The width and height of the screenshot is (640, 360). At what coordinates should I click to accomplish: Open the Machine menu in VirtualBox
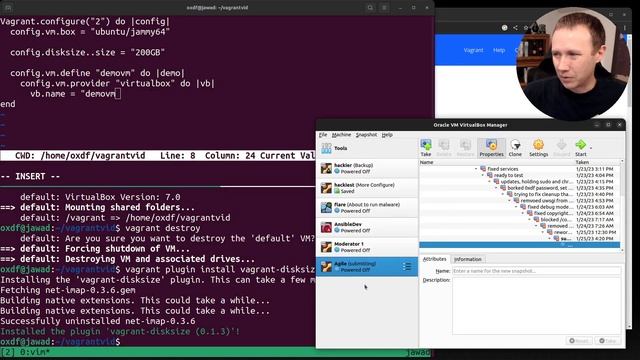(x=341, y=135)
